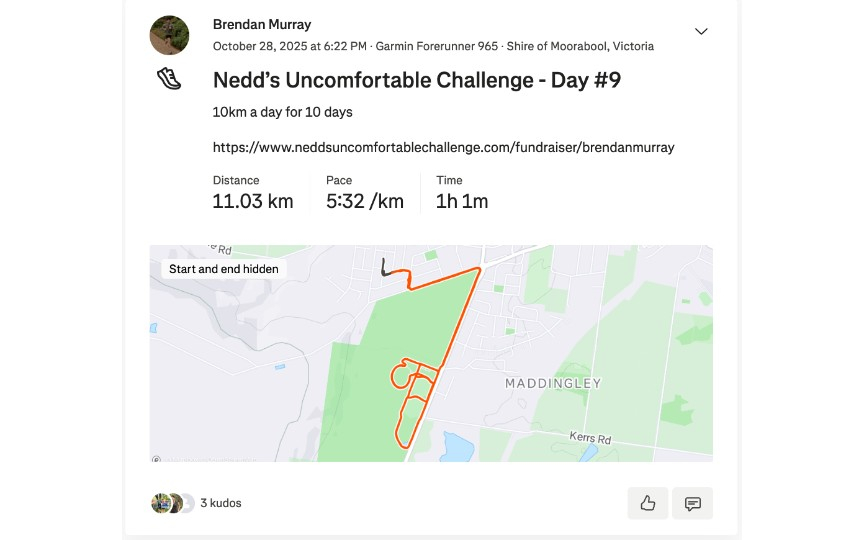Click the running shoe activity icon
The height and width of the screenshot is (540, 864).
click(169, 80)
